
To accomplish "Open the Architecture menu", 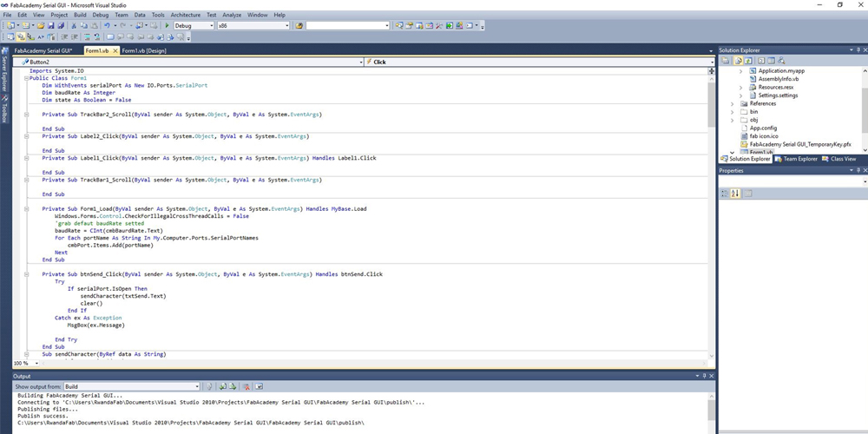I will (x=186, y=15).
